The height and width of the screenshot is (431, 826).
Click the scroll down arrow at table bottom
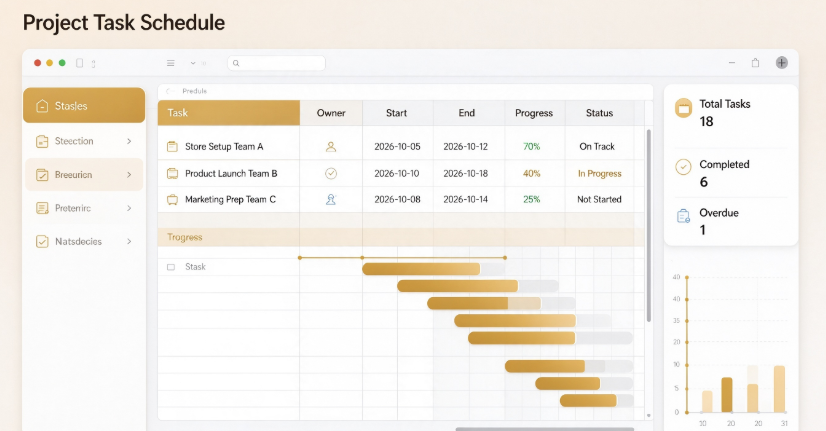(x=649, y=416)
